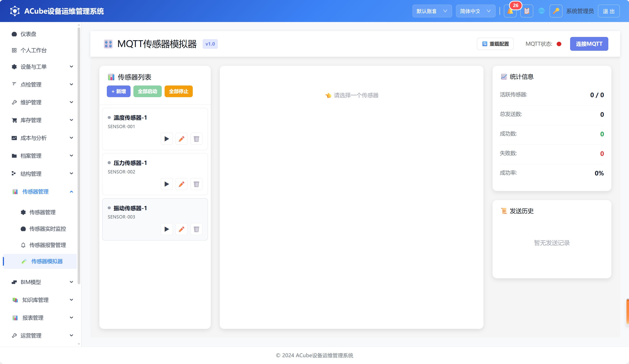Screen dimensions: 629x364
Task: Start the 振动传感器-1 sensor with play button
Action: click(167, 229)
